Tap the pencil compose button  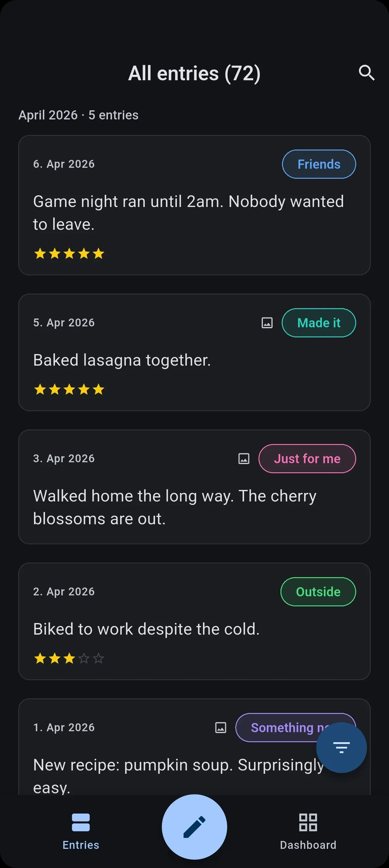[x=194, y=827]
